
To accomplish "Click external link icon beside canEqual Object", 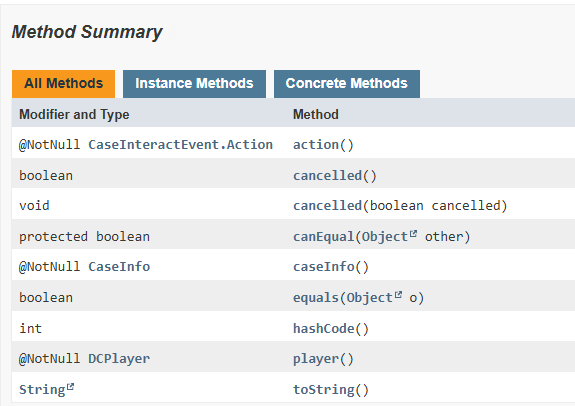I will click(413, 234).
